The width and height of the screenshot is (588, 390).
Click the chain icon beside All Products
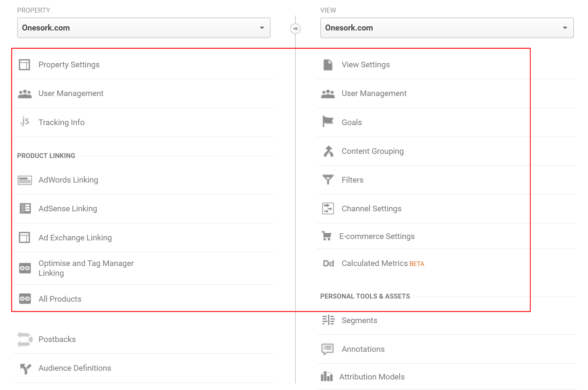click(25, 299)
